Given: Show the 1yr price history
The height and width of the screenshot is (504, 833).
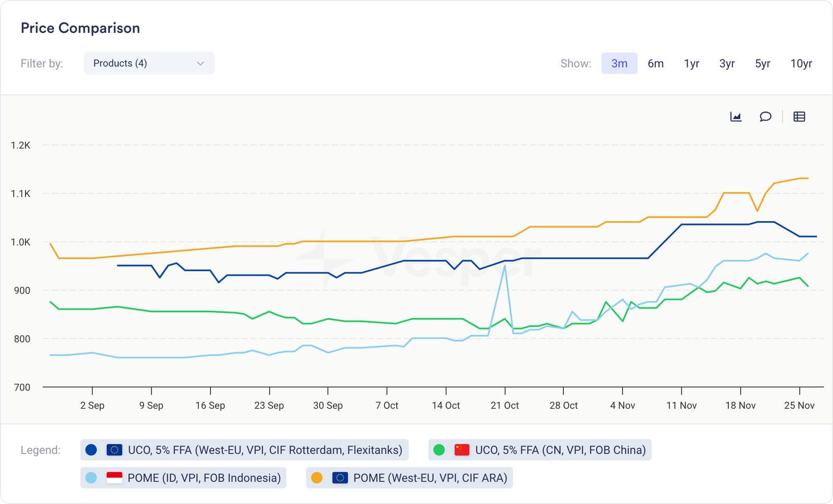Looking at the screenshot, I should point(691,64).
